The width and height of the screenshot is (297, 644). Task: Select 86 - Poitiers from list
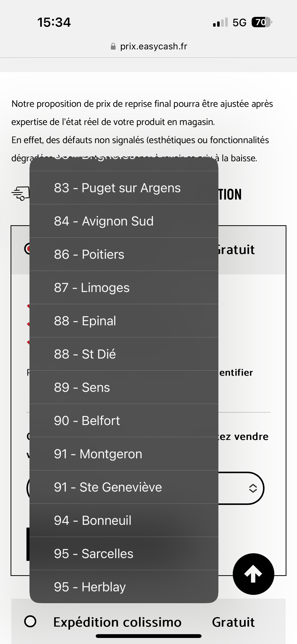(124, 254)
